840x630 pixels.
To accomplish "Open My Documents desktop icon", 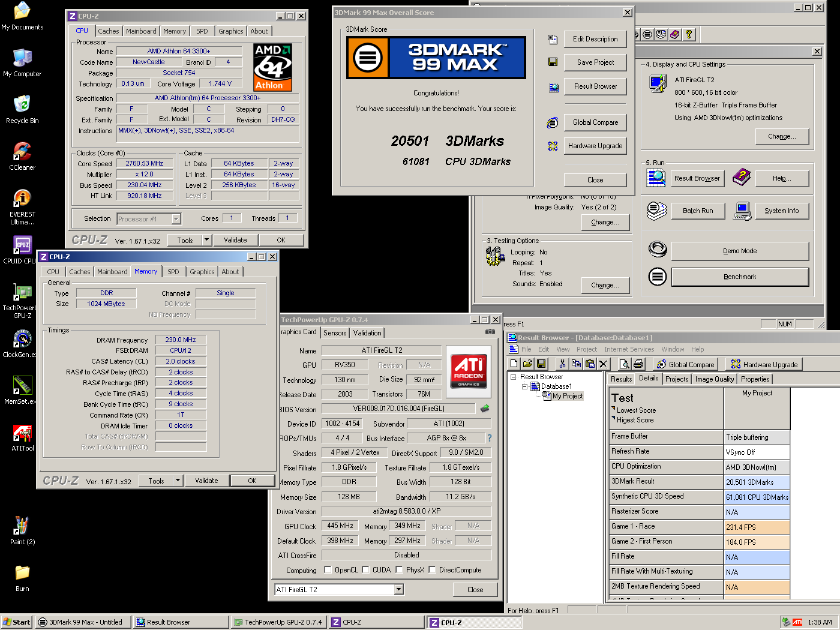I will (22, 16).
